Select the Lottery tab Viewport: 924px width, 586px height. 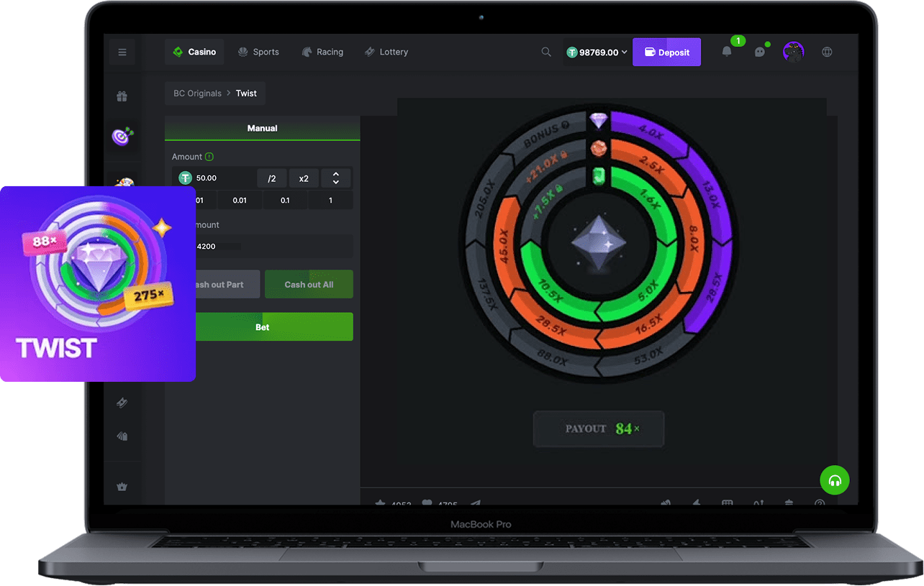[x=386, y=52]
